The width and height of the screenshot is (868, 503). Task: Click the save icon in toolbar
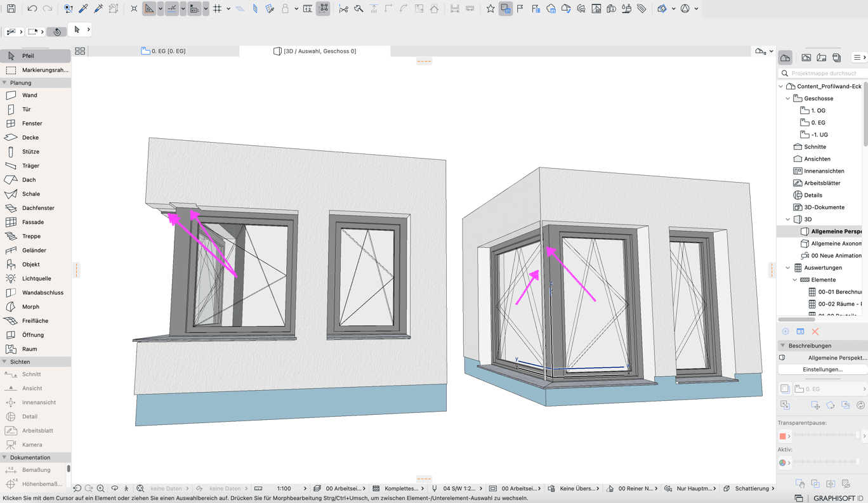[x=11, y=9]
